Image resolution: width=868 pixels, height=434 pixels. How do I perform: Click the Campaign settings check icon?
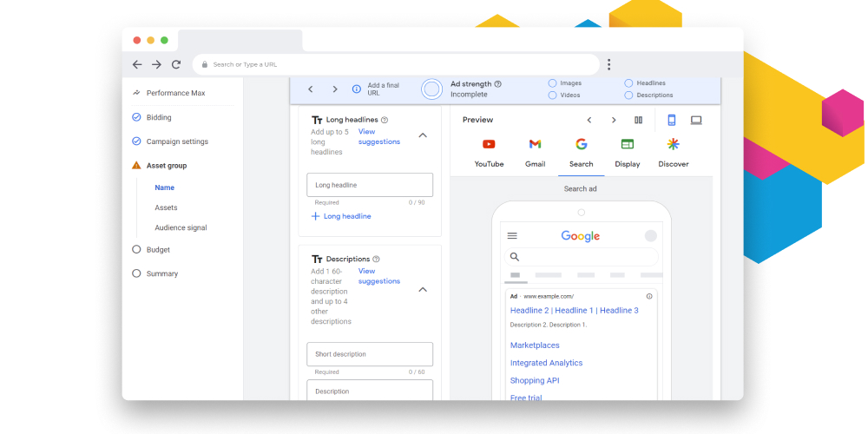pyautogui.click(x=136, y=141)
